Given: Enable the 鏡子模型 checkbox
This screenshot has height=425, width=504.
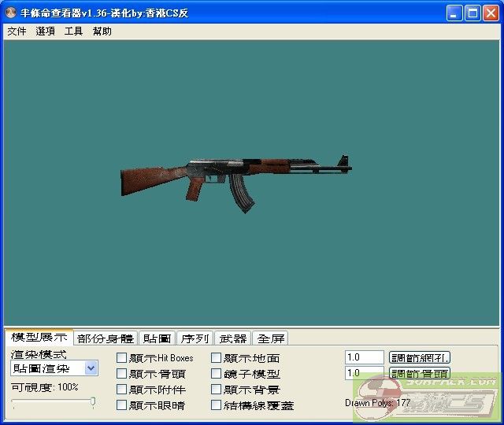Looking at the screenshot, I should pyautogui.click(x=216, y=373).
